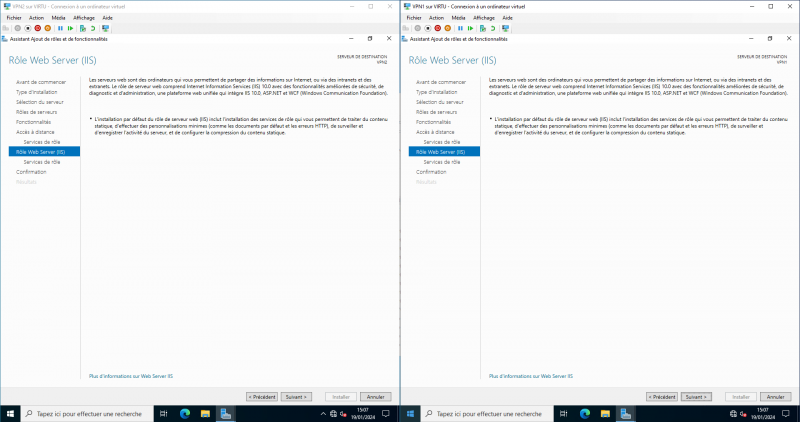Open Start menu in VPN1 guest taskbar
Image resolution: width=800 pixels, height=422 pixels.
[410, 414]
